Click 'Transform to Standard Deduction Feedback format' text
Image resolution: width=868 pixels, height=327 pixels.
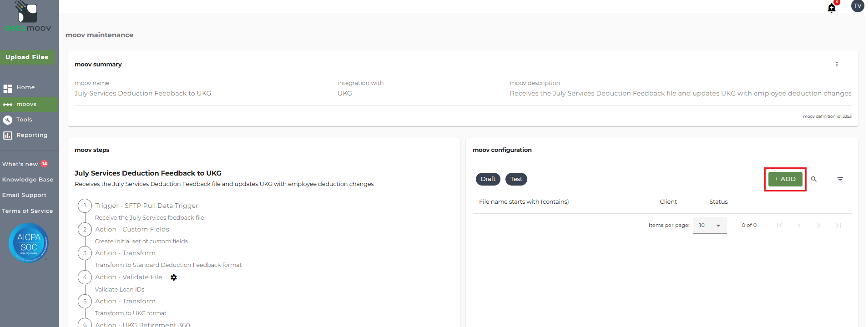168,265
